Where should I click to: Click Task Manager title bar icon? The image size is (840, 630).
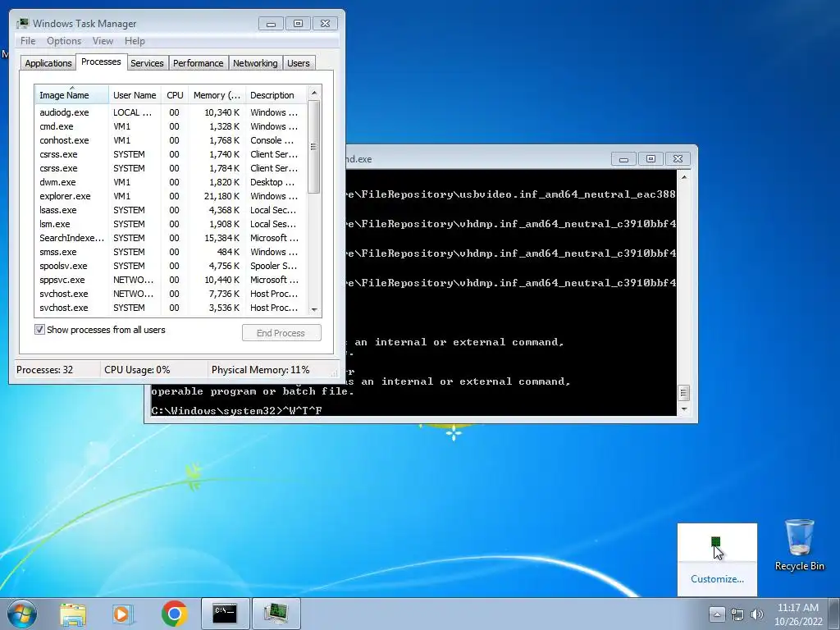[22, 24]
